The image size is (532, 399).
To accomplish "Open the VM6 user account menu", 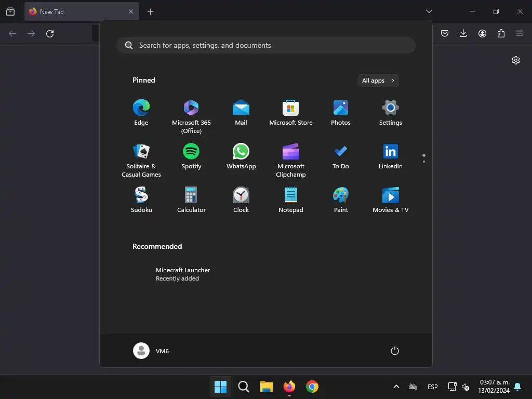I will pyautogui.click(x=151, y=351).
